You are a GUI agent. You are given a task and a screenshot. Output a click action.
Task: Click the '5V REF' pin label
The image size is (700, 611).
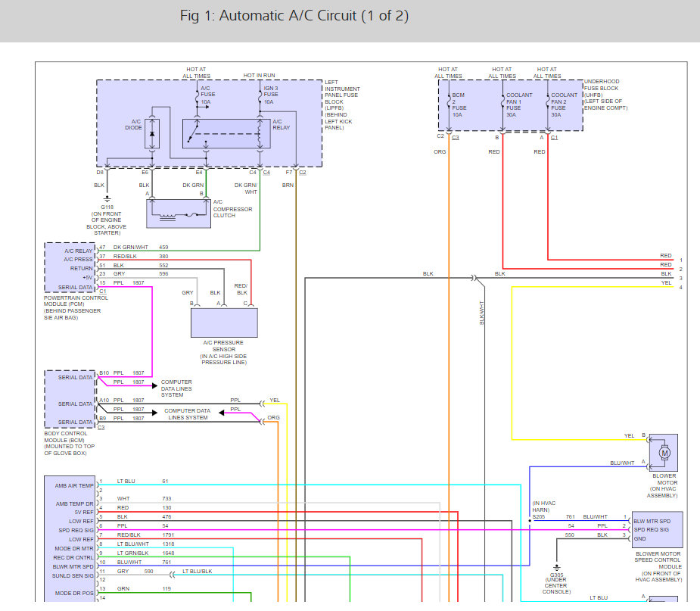click(x=84, y=513)
